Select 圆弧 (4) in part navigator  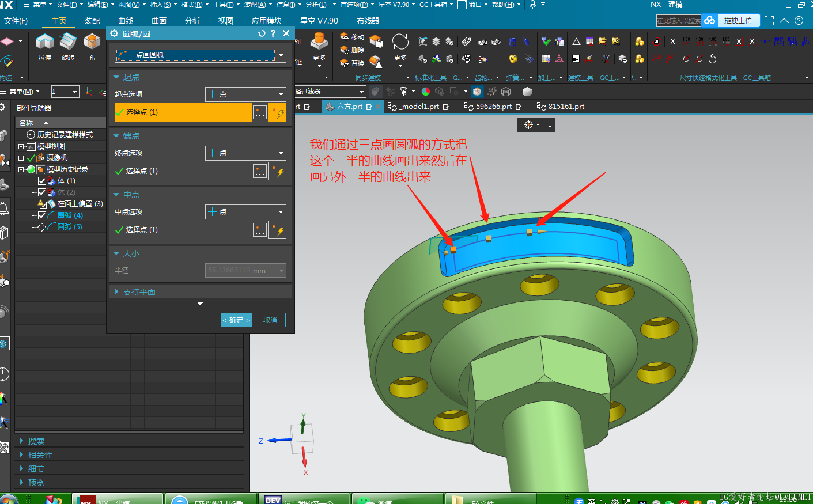[x=70, y=215]
